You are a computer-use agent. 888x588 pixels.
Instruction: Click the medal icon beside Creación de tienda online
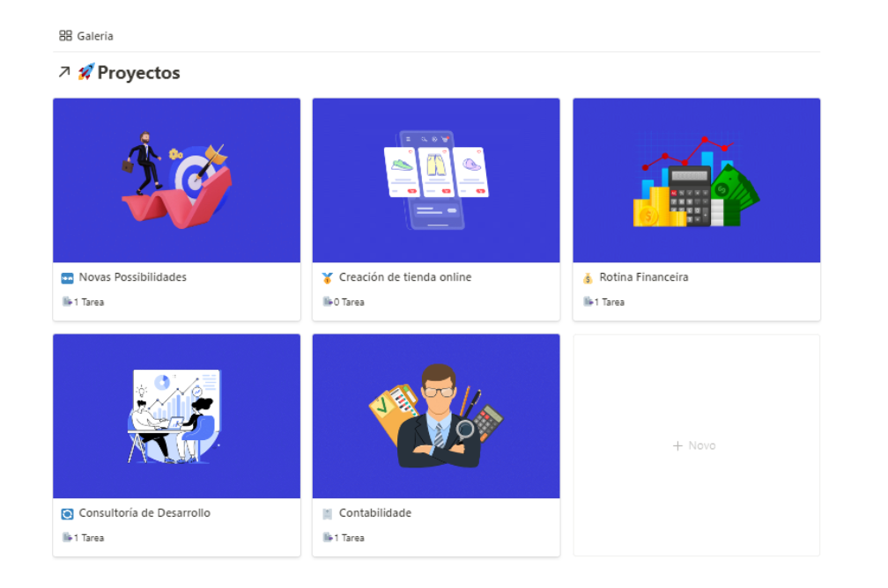click(328, 278)
